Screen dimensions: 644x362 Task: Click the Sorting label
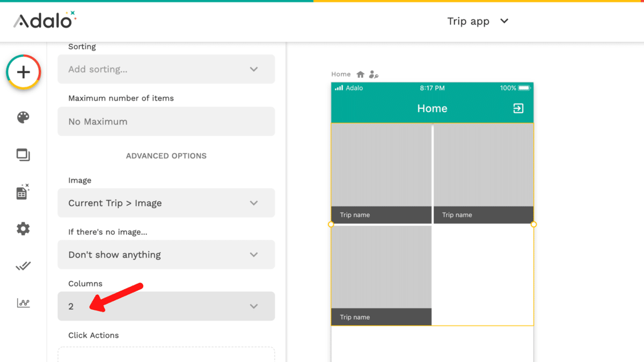(82, 47)
